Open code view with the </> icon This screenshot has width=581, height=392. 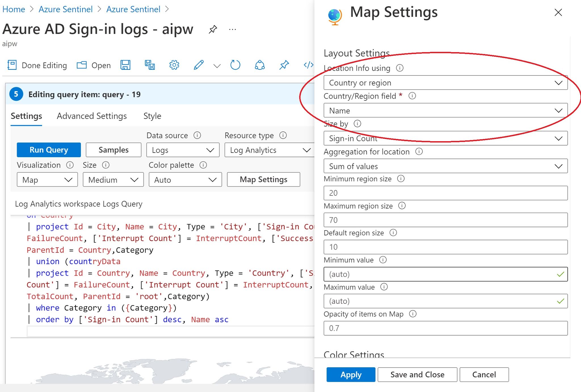click(307, 65)
